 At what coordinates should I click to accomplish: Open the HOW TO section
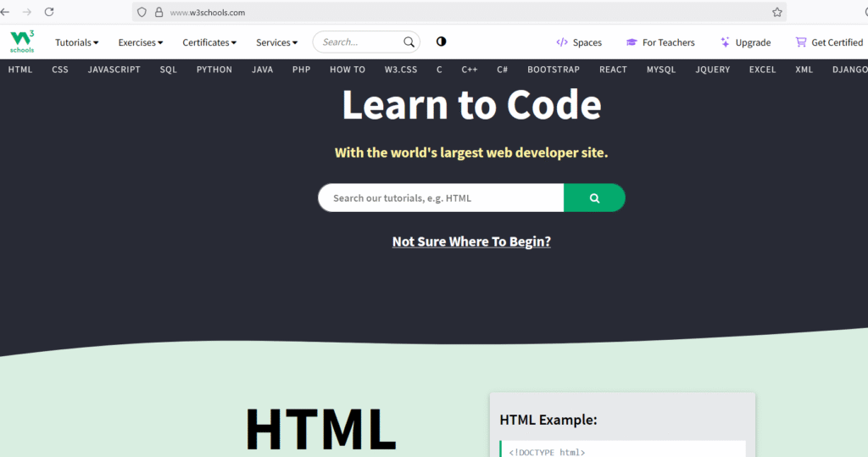348,70
